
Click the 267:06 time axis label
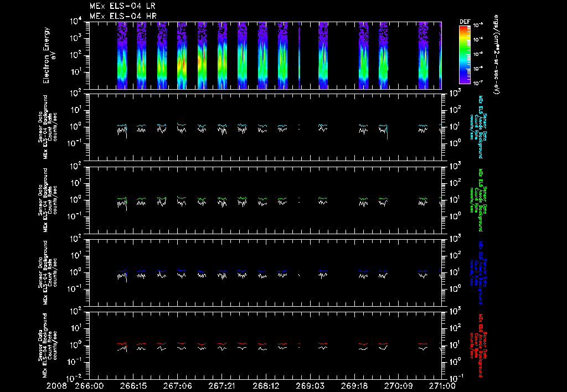pos(178,386)
